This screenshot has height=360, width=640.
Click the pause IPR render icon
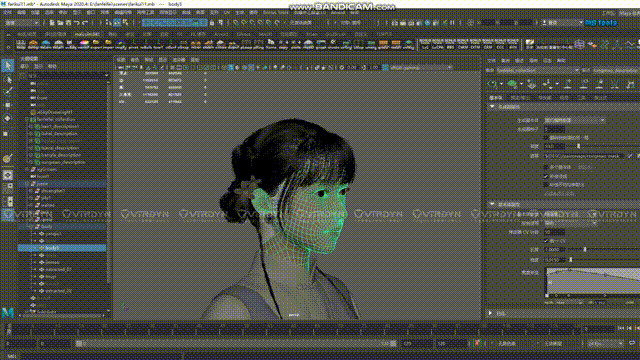click(452, 23)
